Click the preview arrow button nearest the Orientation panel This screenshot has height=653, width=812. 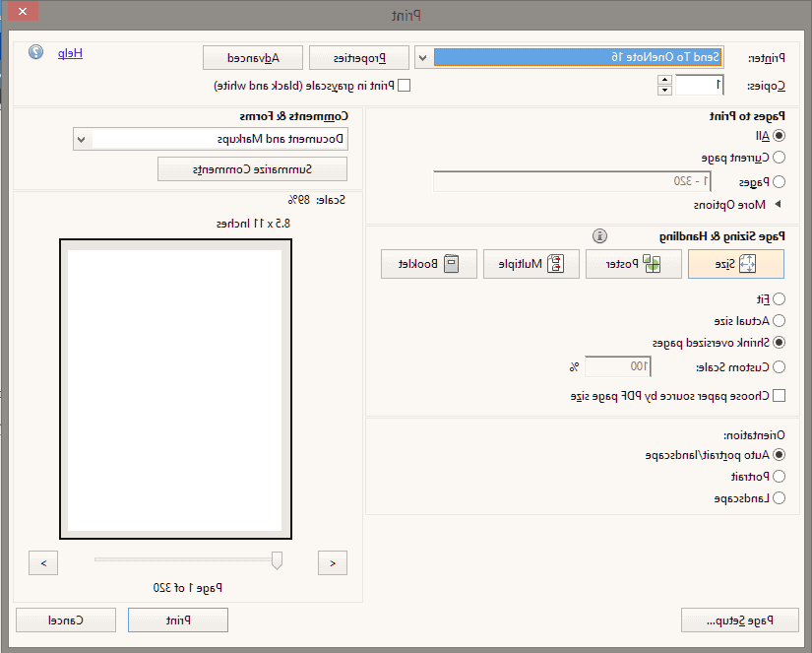(333, 562)
